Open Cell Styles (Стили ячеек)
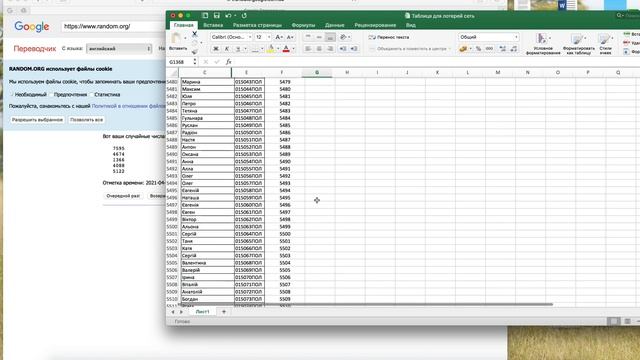This screenshot has width=640, height=360. tap(605, 44)
